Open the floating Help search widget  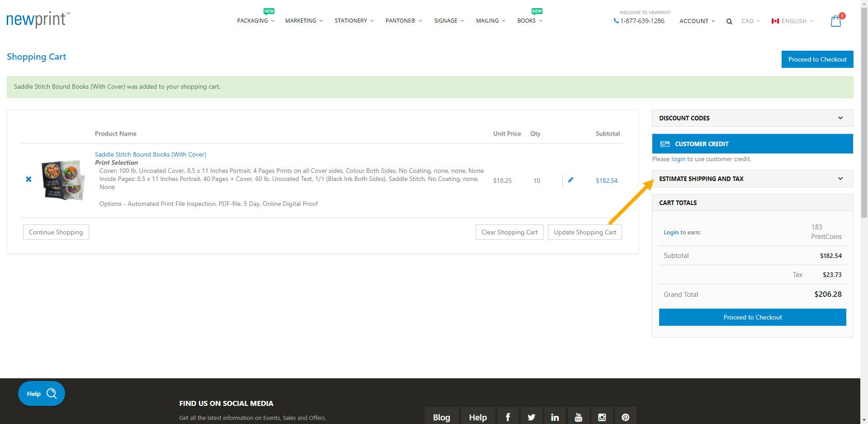click(41, 393)
